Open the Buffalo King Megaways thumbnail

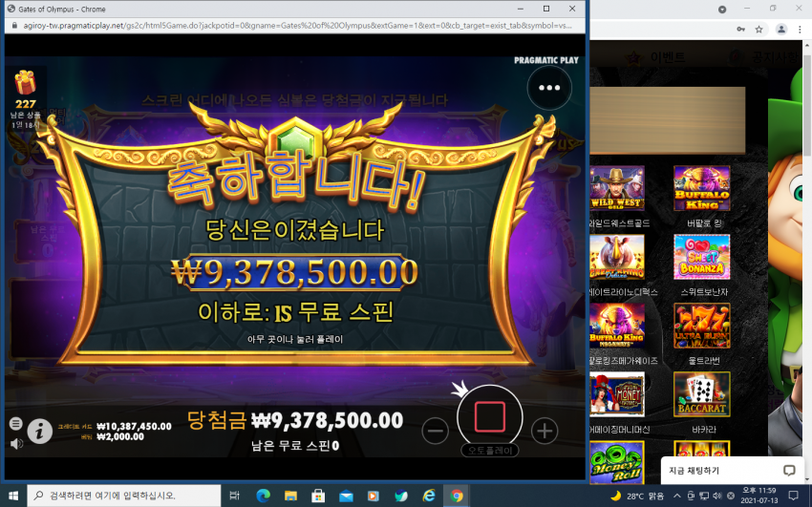tap(617, 326)
